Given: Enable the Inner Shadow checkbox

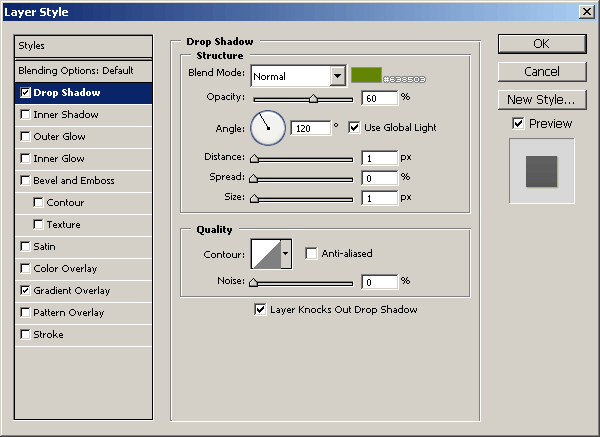Looking at the screenshot, I should click(25, 114).
